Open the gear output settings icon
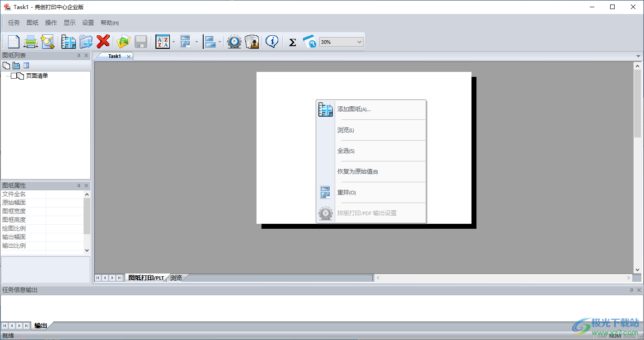Screen dimensions: 644x340 click(x=234, y=42)
